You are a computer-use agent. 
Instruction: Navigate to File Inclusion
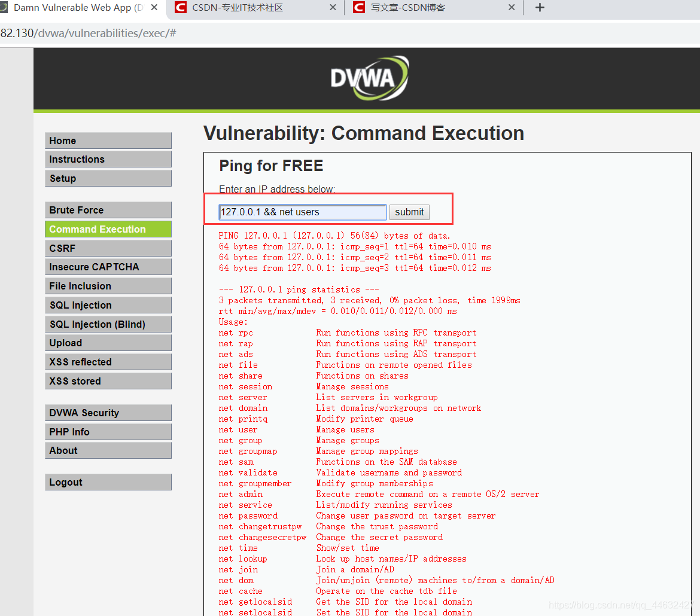[108, 286]
